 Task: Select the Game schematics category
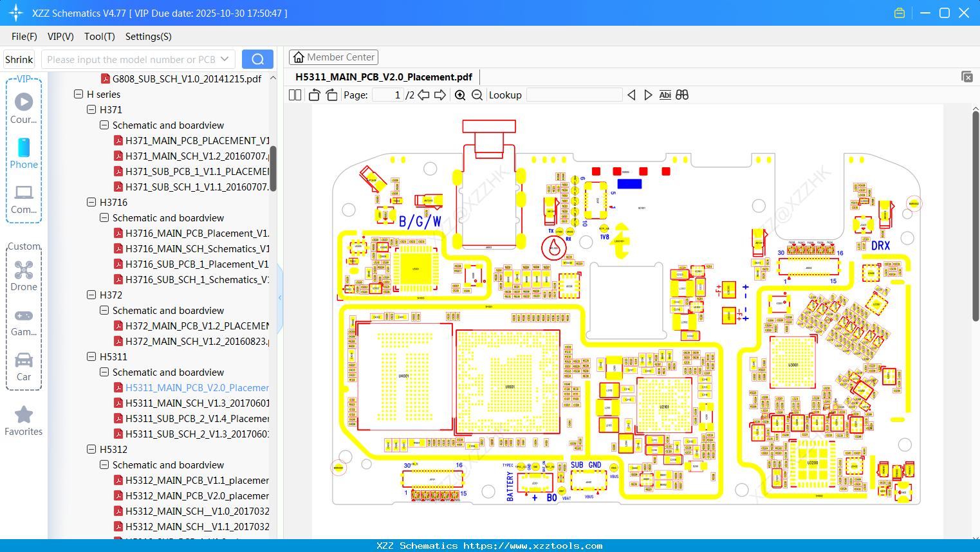point(24,320)
